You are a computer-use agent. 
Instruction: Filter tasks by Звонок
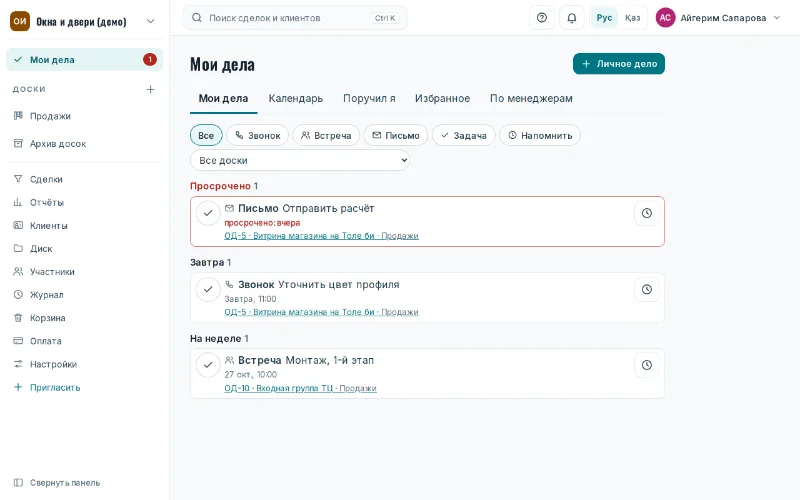(x=258, y=135)
